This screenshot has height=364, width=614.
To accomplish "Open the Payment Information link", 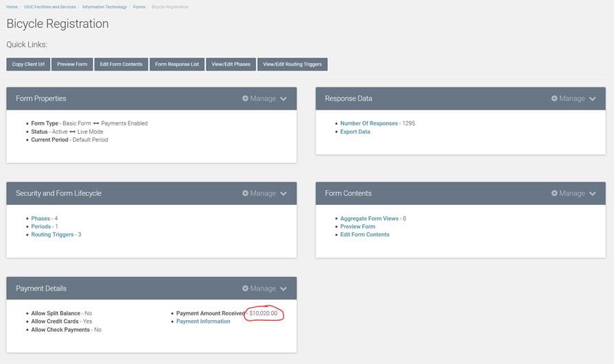I will (x=203, y=321).
